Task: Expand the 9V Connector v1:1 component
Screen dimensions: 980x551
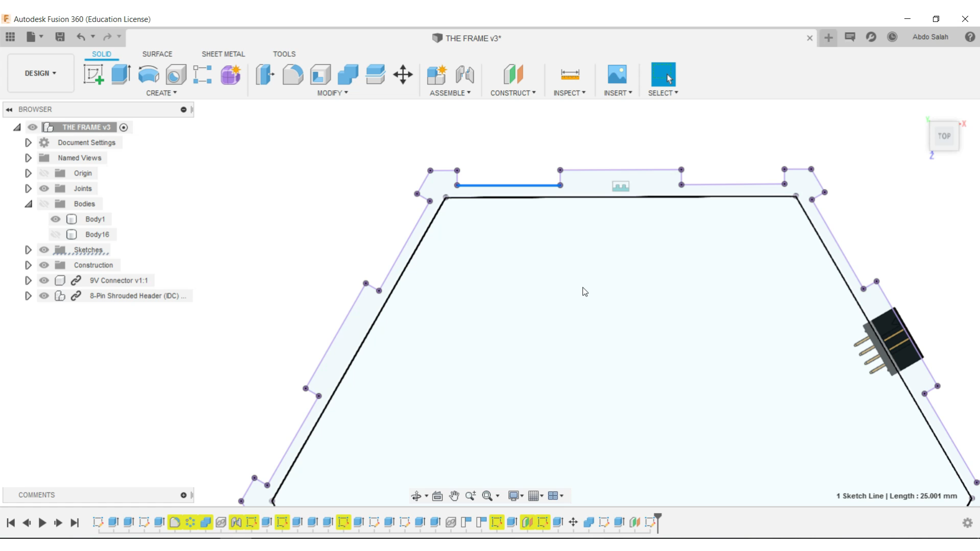Action: coord(28,280)
